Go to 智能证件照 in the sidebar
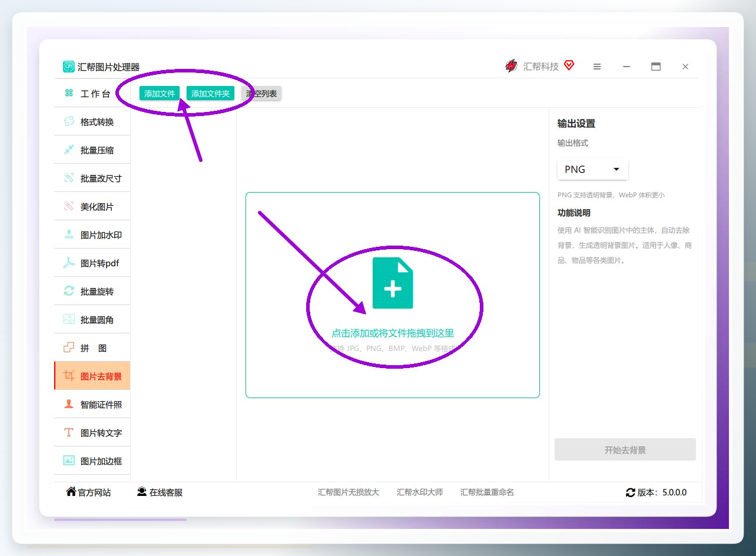Image resolution: width=756 pixels, height=556 pixels. click(92, 405)
